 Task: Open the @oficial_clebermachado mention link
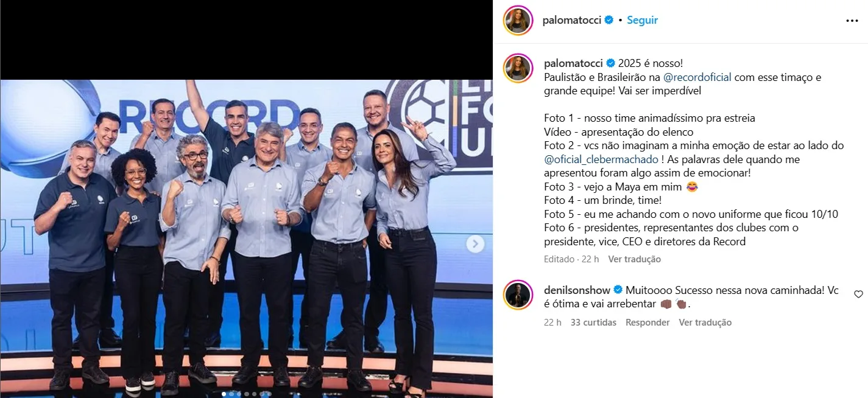point(601,159)
